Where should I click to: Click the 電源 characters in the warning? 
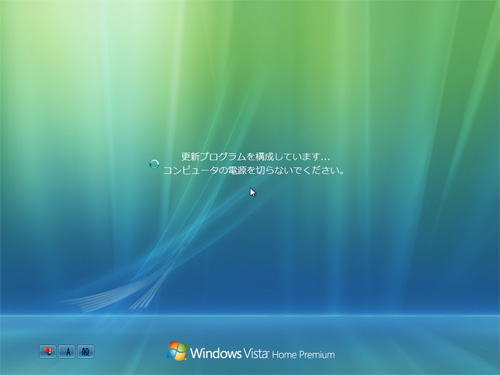[237, 171]
